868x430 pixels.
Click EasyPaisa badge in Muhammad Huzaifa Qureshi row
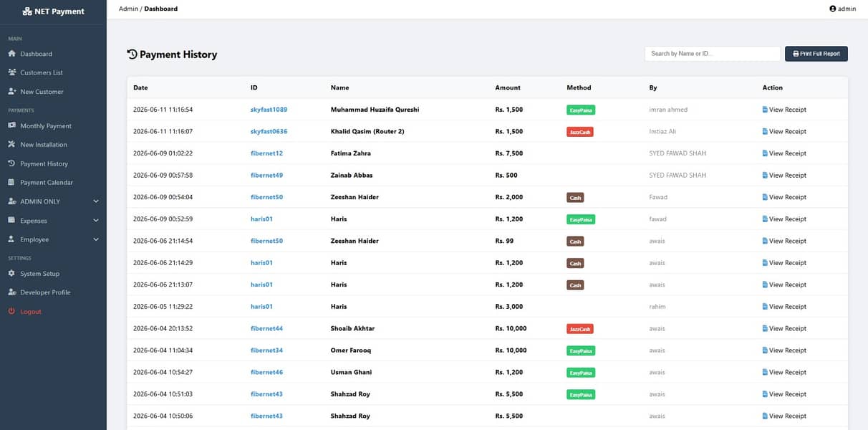click(x=581, y=110)
